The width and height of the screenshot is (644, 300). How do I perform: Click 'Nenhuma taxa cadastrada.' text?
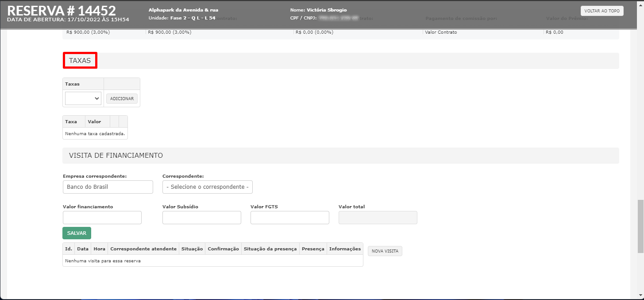point(95,133)
